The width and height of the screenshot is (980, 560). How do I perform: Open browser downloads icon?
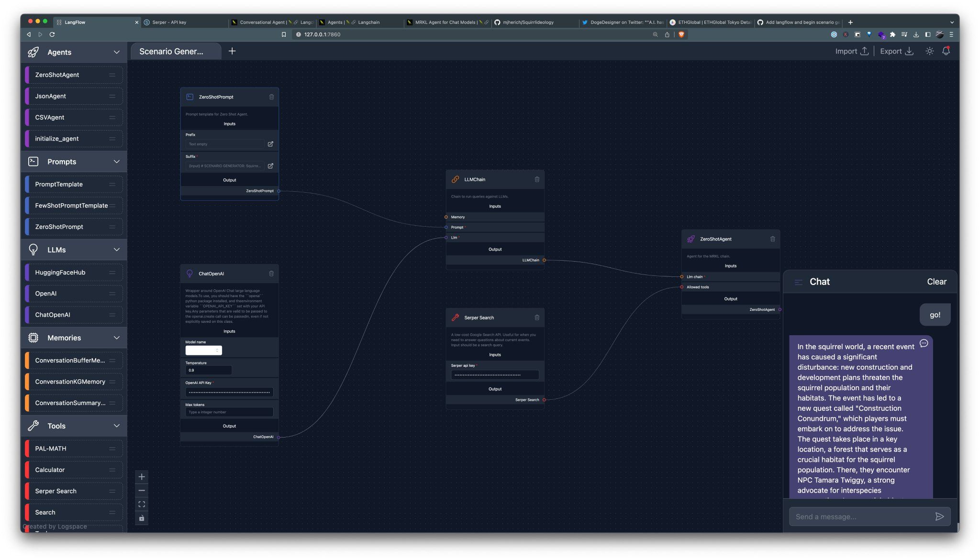click(916, 34)
